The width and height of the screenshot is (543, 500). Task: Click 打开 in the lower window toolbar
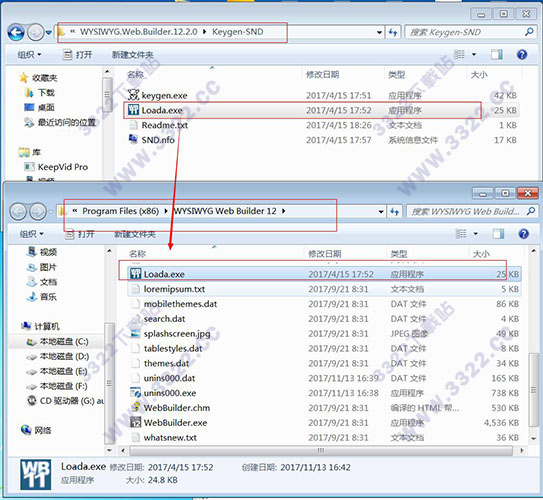click(80, 234)
